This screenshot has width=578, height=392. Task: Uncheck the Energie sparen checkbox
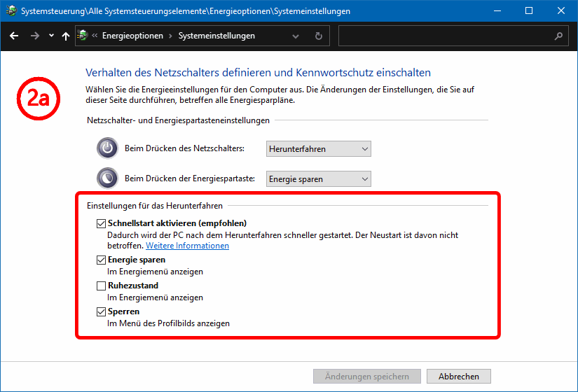pyautogui.click(x=102, y=260)
